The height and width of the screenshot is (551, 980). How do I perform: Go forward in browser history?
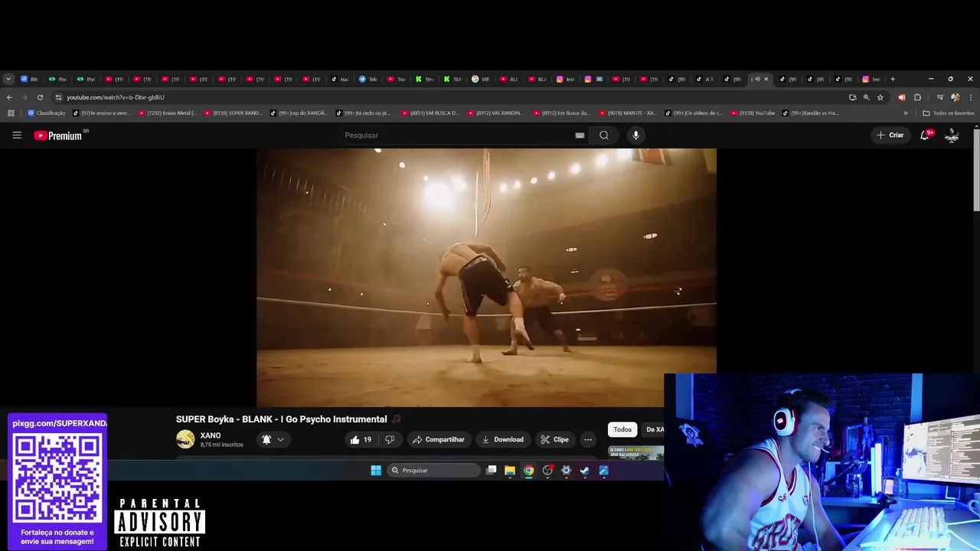coord(24,97)
